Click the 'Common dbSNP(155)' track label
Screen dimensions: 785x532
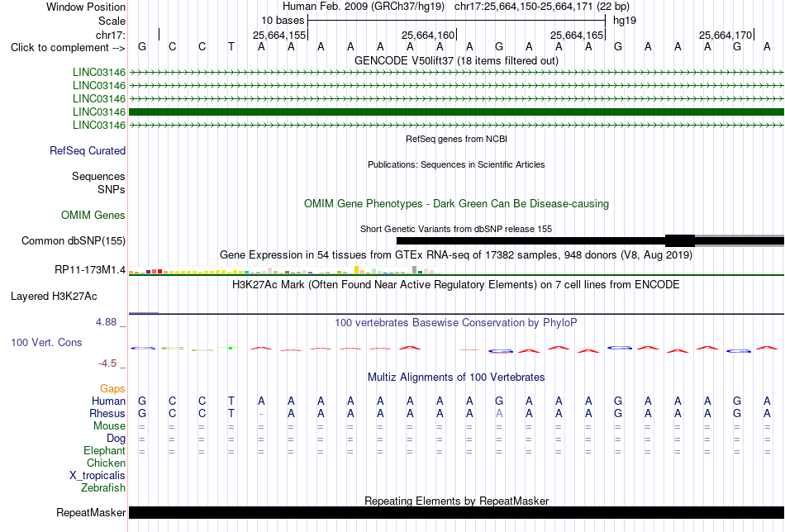(x=74, y=240)
